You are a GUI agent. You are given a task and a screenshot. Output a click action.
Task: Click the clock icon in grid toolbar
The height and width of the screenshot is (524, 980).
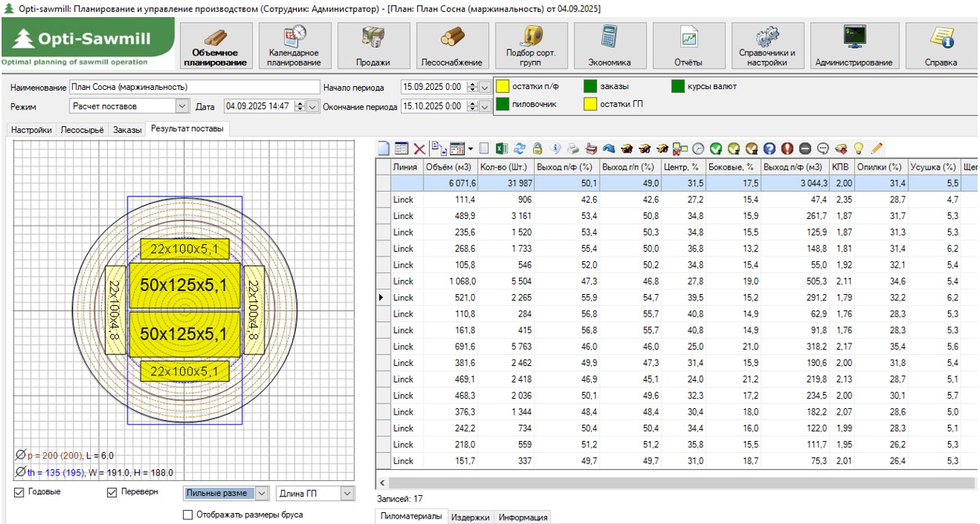[697, 148]
